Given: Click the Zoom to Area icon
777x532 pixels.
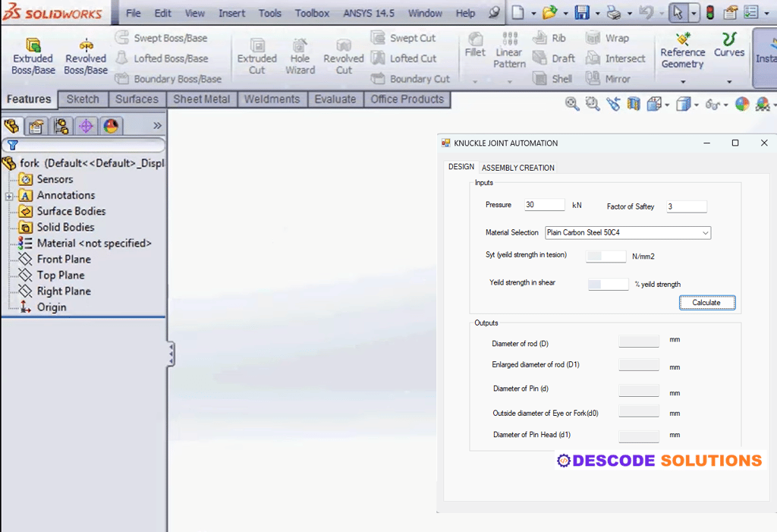Looking at the screenshot, I should click(592, 104).
